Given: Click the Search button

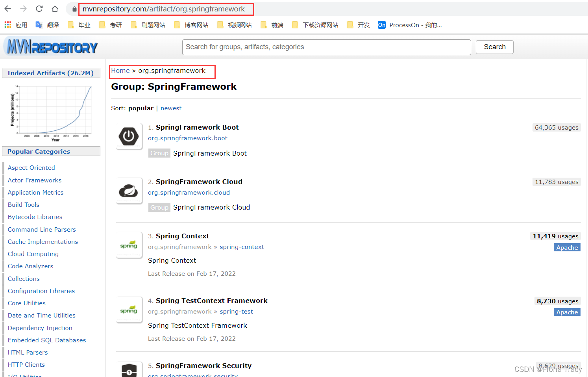Looking at the screenshot, I should point(495,47).
